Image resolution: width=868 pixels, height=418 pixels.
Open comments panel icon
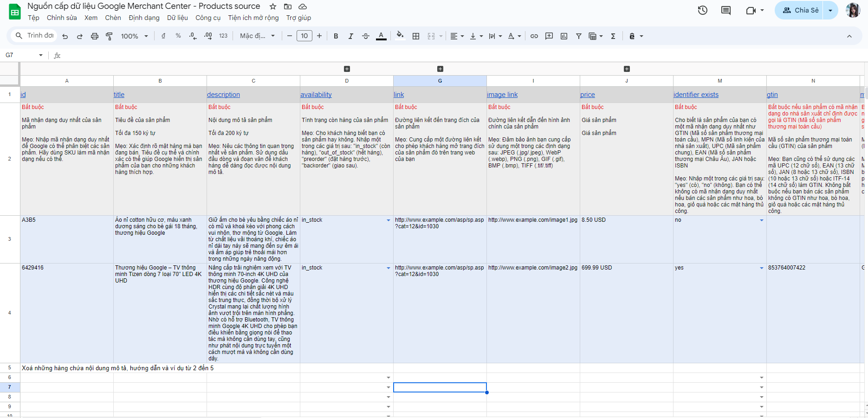[726, 10]
